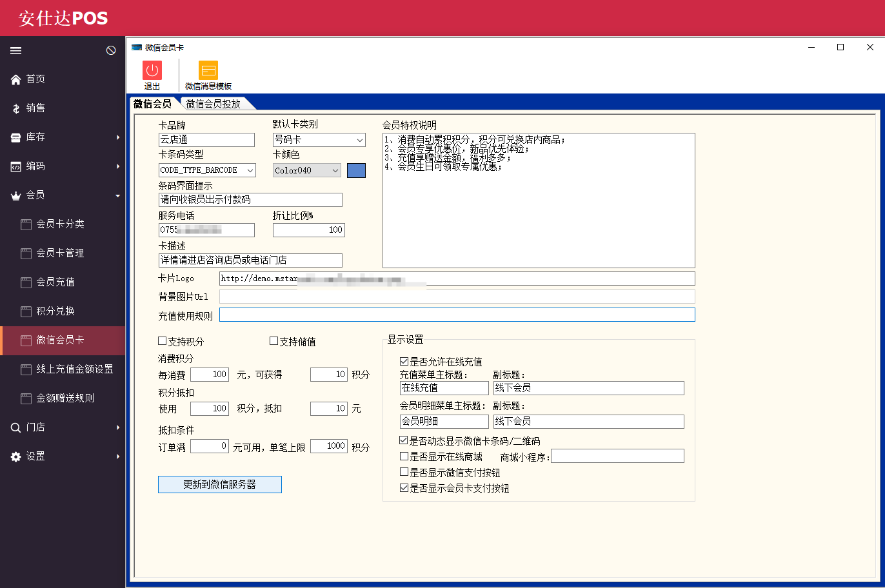Click window icon beside 金额赠送规则

(26, 398)
